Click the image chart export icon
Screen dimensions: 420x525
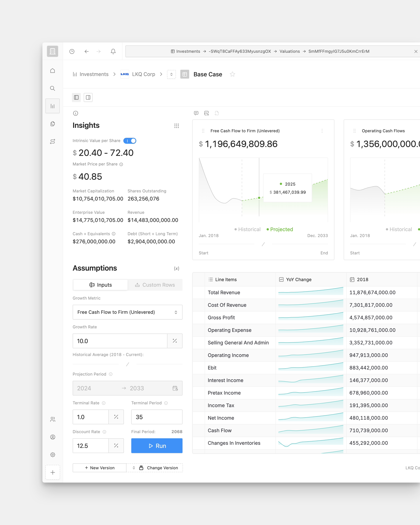[207, 113]
